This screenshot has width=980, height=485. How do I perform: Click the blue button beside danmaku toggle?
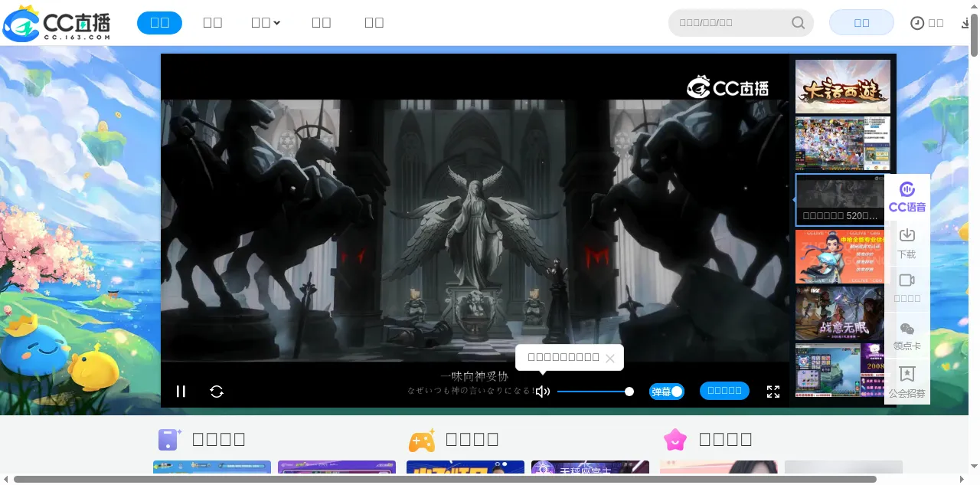point(724,391)
